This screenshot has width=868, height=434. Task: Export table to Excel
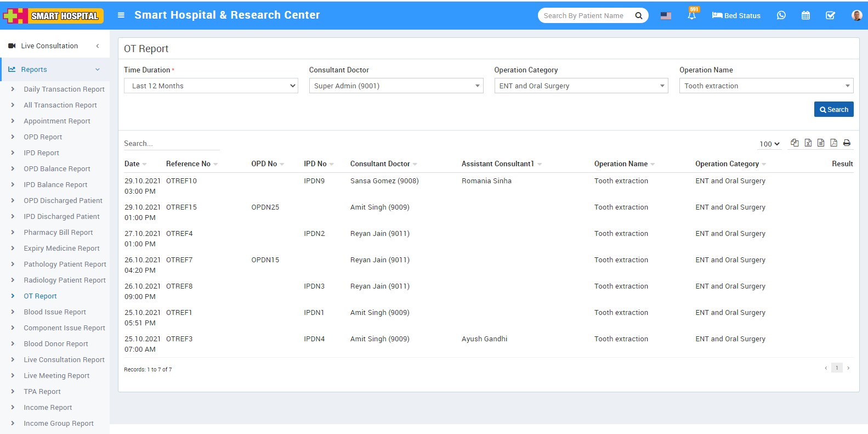pos(808,143)
